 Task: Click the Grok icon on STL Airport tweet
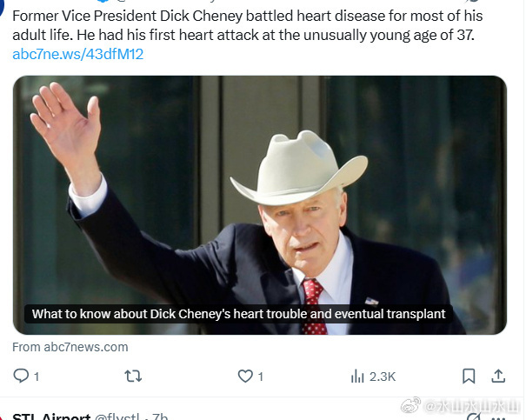pyautogui.click(x=474, y=417)
